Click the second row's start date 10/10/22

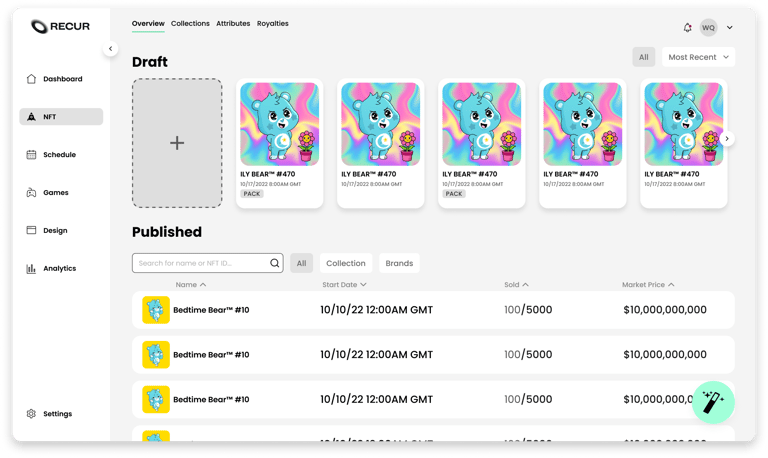tap(376, 355)
